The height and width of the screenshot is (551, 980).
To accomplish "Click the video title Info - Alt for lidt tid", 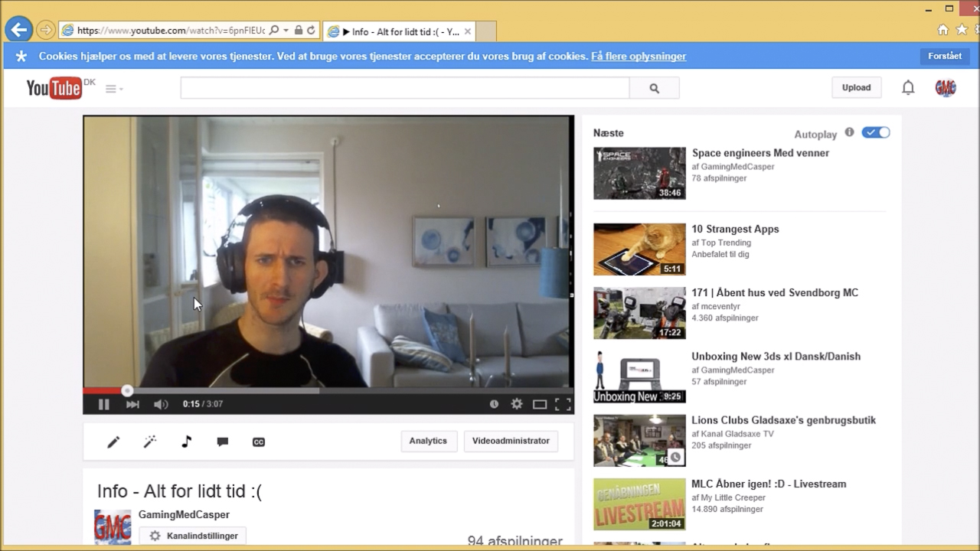I will coord(179,491).
